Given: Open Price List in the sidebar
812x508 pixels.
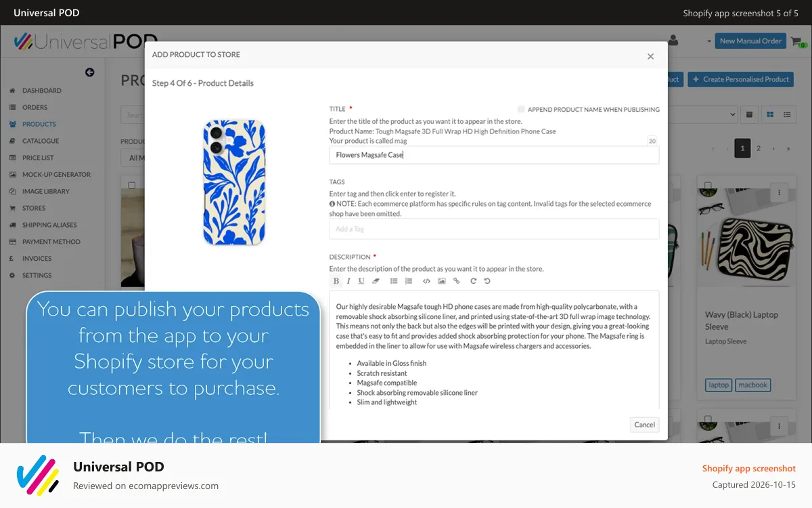Looking at the screenshot, I should 38,158.
